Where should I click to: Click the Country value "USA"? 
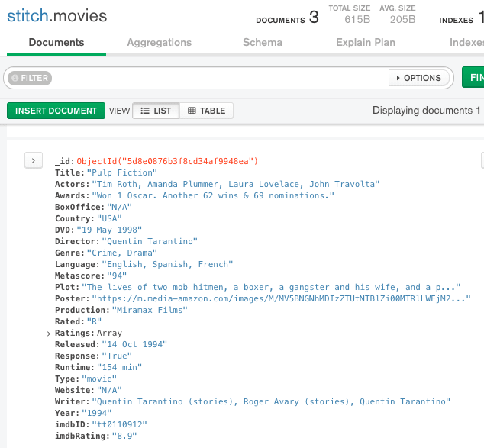[109, 218]
